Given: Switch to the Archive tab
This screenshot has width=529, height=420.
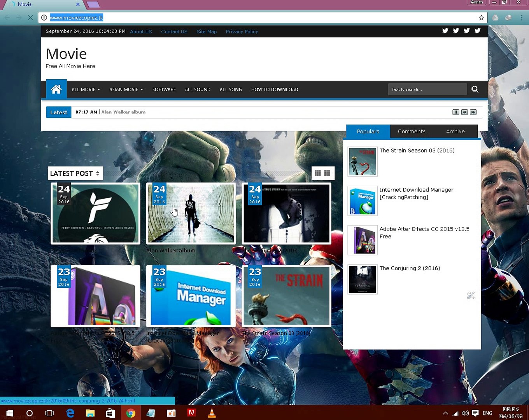Looking at the screenshot, I should click(x=455, y=131).
